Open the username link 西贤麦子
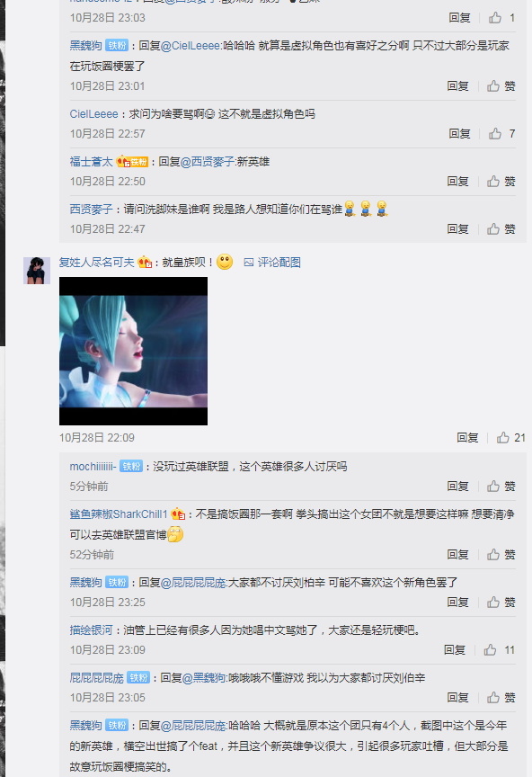Screen dimensions: 532x777 91,210
